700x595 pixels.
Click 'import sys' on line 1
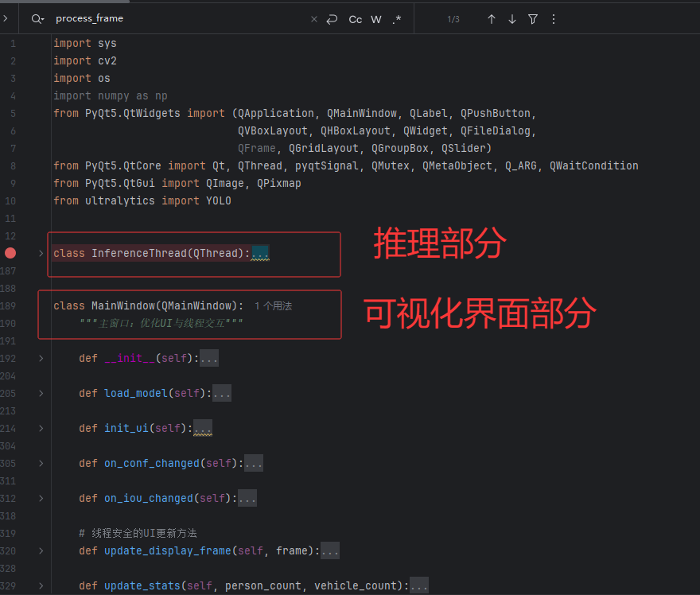pyautogui.click(x=85, y=43)
